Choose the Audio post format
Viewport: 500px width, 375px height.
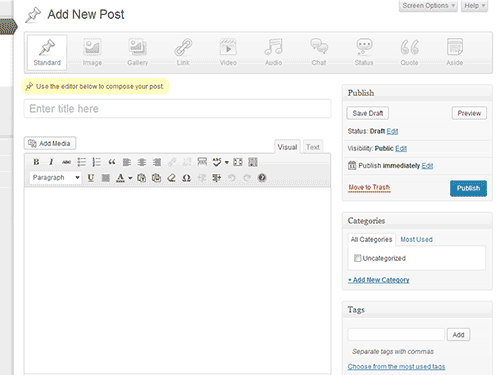[274, 52]
